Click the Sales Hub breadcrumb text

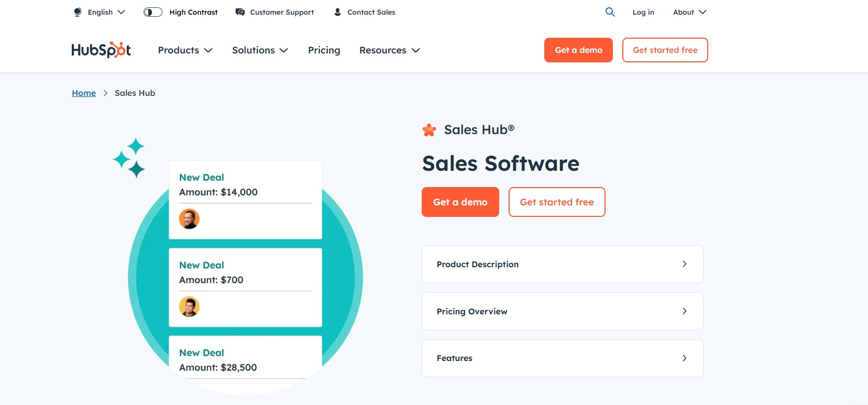click(135, 93)
